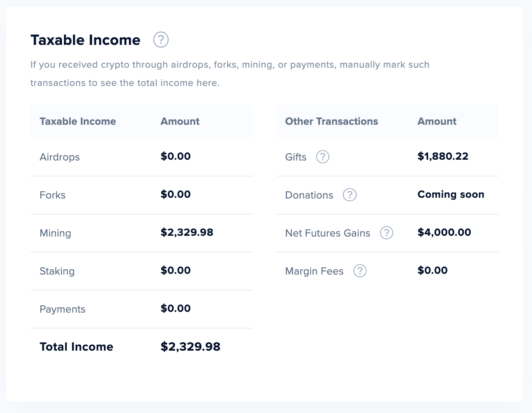Screen dimensions: 532x413
Task: Select the Airdrops row label
Action: click(x=60, y=157)
